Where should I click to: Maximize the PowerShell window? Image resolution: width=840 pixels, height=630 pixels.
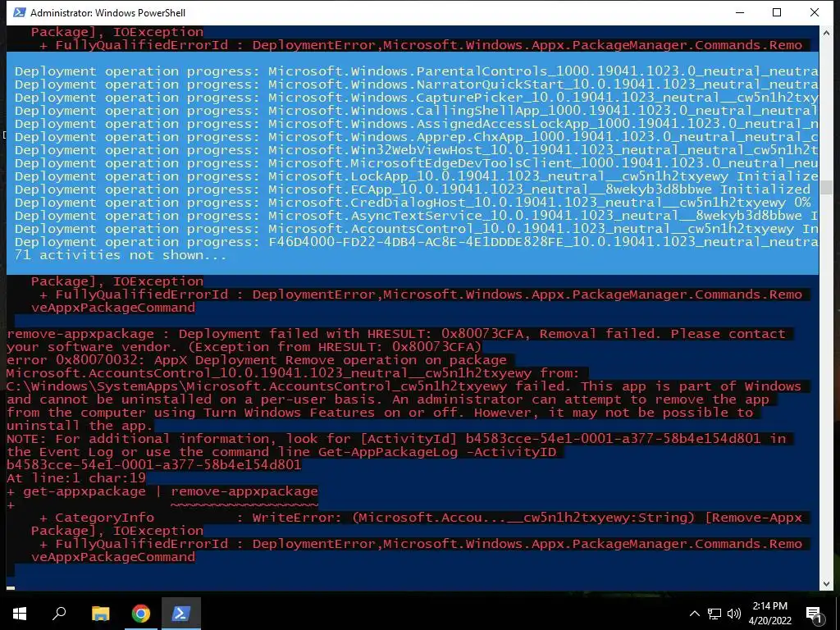pos(777,12)
